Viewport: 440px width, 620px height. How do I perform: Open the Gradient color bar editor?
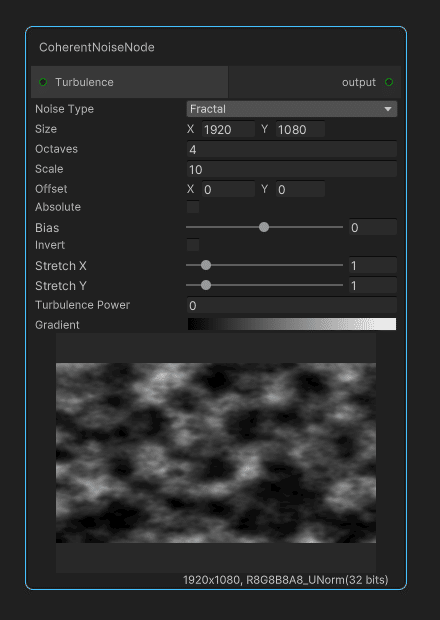tap(292, 324)
